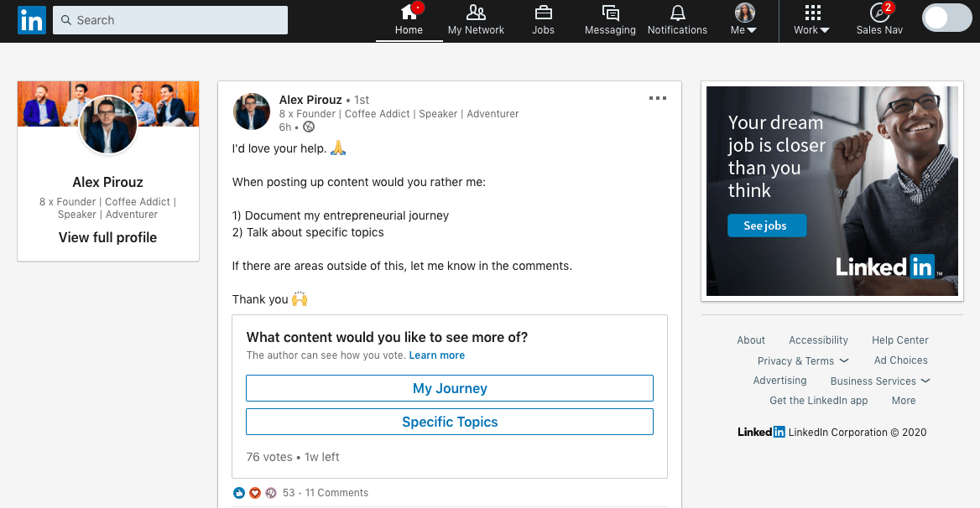
Task: Open the Messaging icon
Action: click(610, 13)
